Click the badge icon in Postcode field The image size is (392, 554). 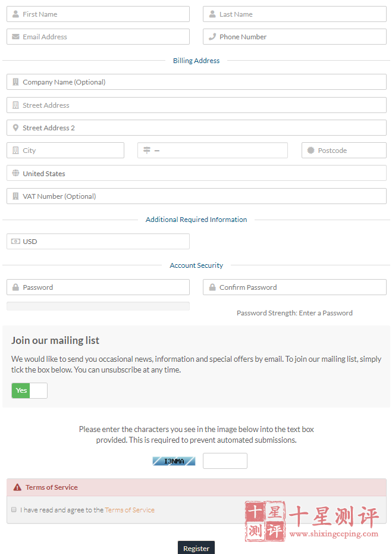tap(311, 150)
